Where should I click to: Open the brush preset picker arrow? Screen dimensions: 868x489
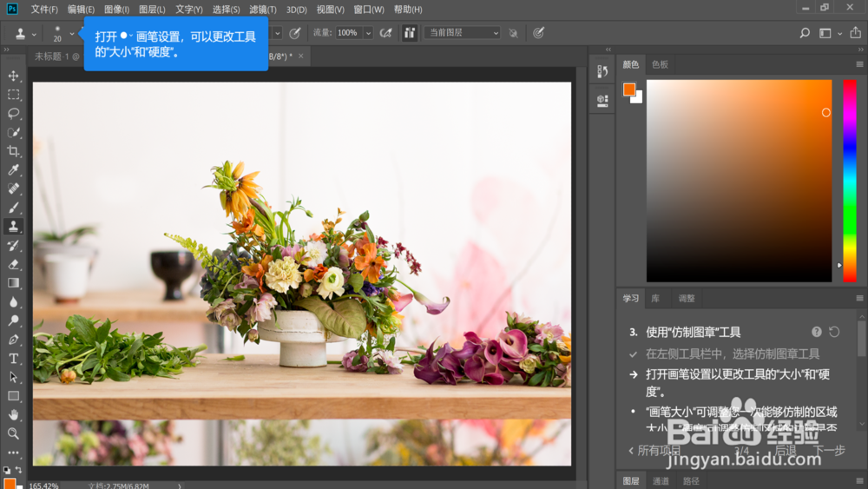[71, 34]
